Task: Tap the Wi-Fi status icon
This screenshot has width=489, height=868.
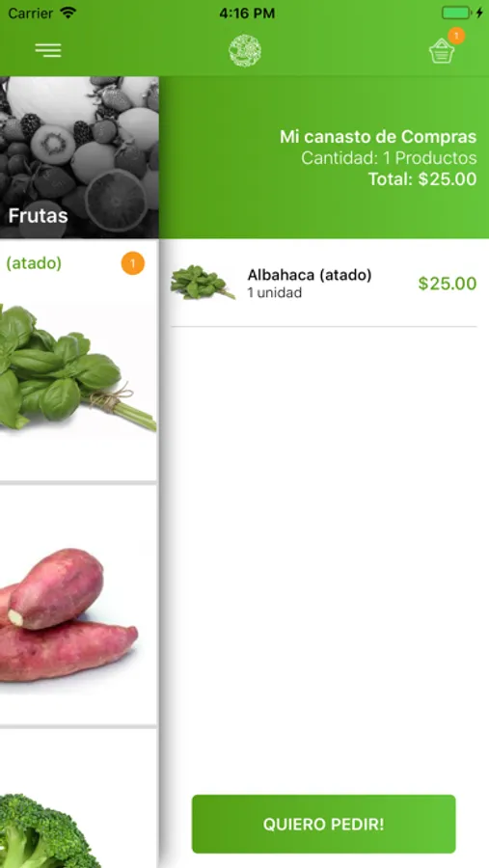Action: [68, 13]
